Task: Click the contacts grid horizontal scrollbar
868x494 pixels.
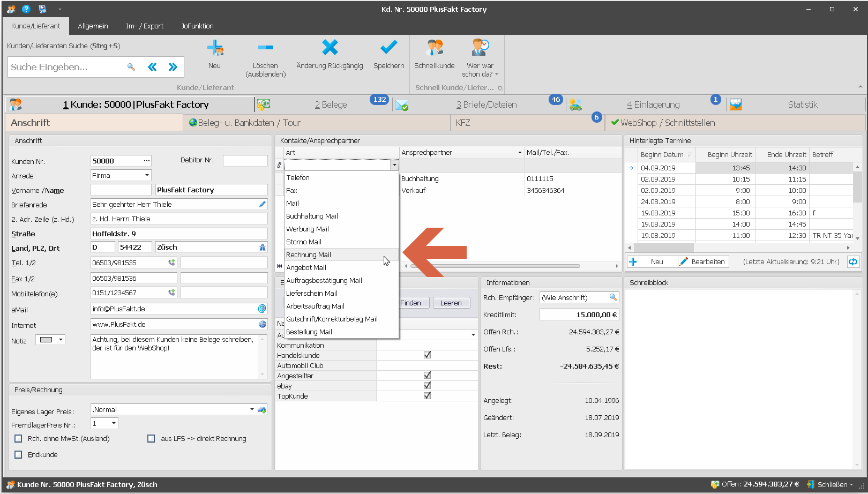Action: 495,266
